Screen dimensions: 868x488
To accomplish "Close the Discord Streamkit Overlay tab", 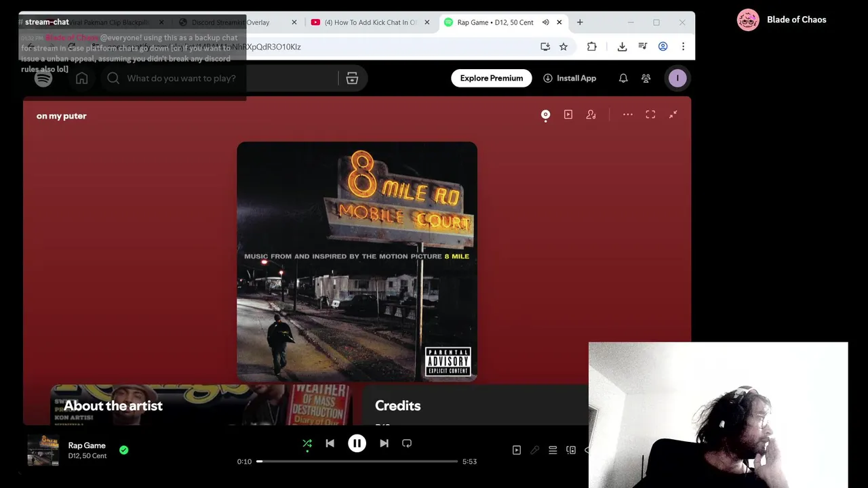I will [x=294, y=22].
